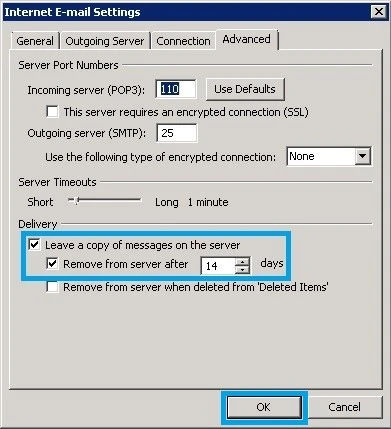
Task: Click the Cancel button
Action: (344, 407)
